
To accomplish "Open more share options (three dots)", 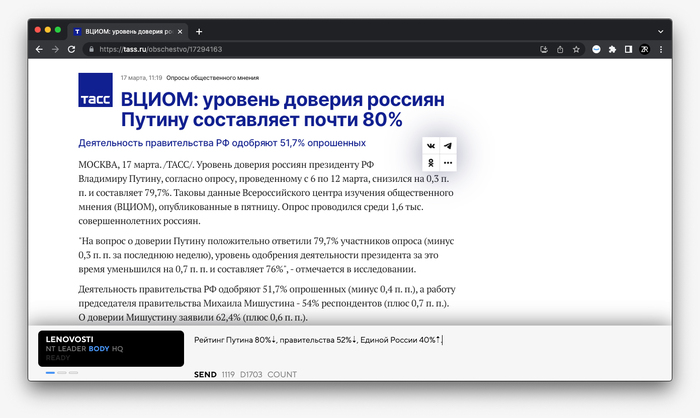I will click(x=448, y=163).
